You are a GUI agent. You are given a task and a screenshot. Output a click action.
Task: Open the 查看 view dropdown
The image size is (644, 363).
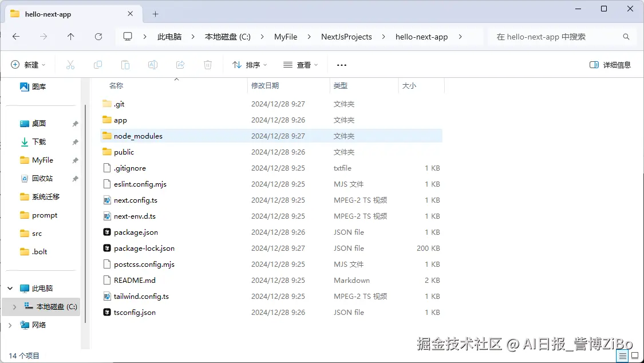click(301, 65)
